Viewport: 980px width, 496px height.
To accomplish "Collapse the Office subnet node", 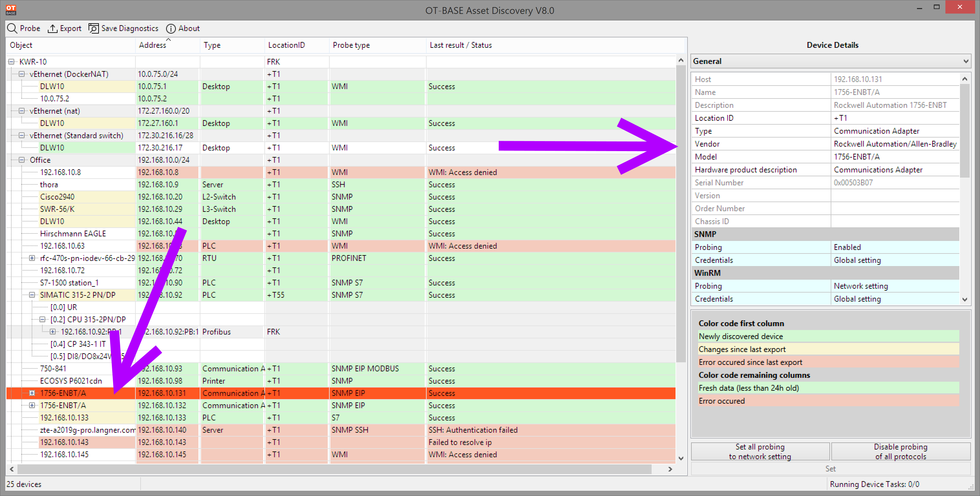I will tap(22, 160).
